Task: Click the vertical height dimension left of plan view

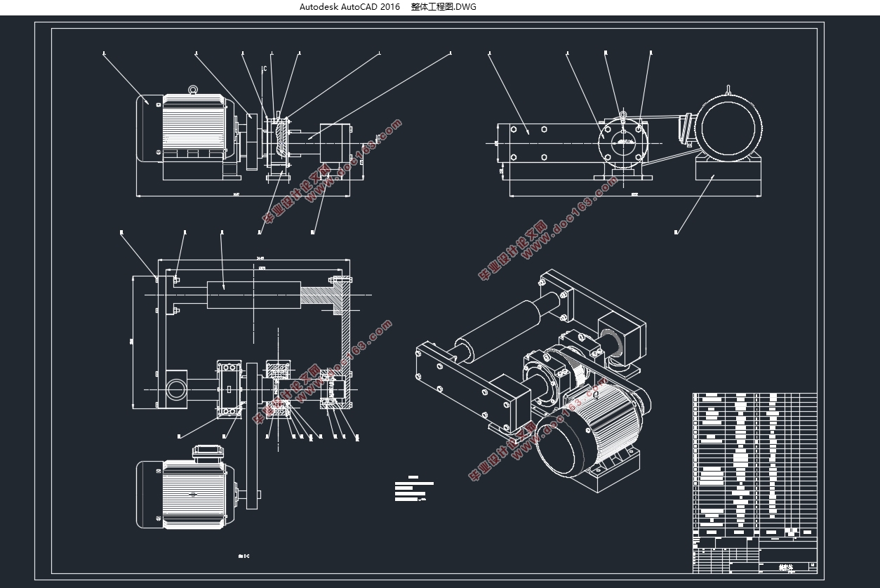Action: click(x=133, y=342)
